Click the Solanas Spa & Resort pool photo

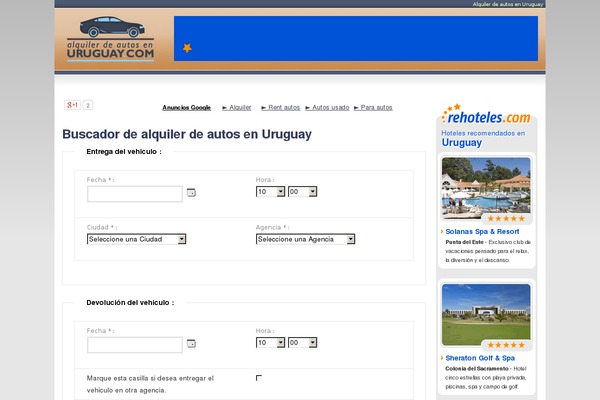pyautogui.click(x=486, y=188)
